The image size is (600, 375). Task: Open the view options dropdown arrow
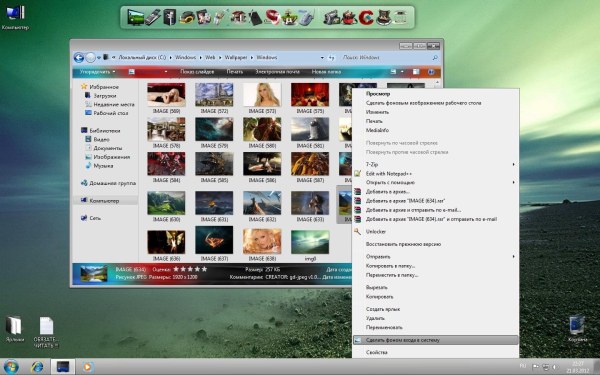click(402, 72)
